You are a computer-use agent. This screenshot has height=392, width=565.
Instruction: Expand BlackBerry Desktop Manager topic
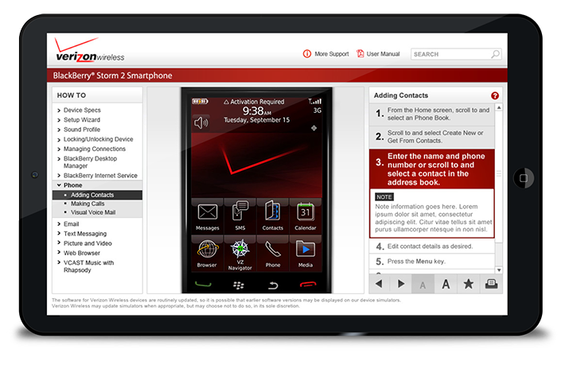point(90,162)
